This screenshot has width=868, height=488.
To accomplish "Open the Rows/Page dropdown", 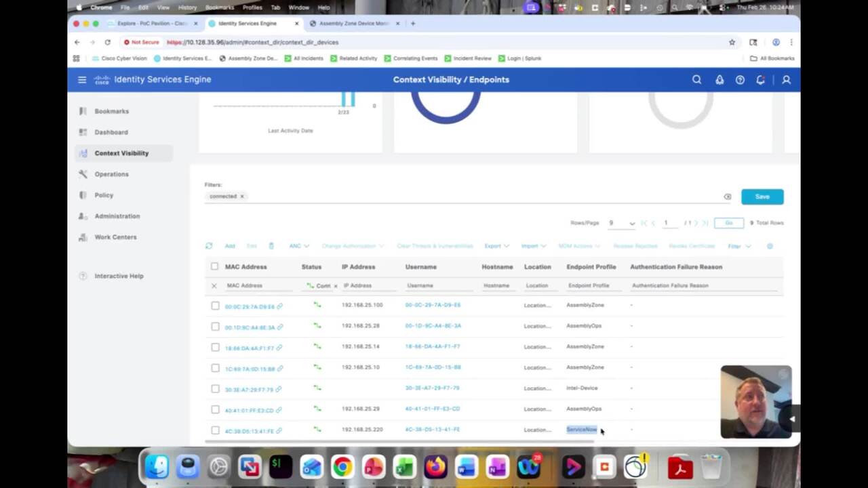I will pyautogui.click(x=622, y=223).
